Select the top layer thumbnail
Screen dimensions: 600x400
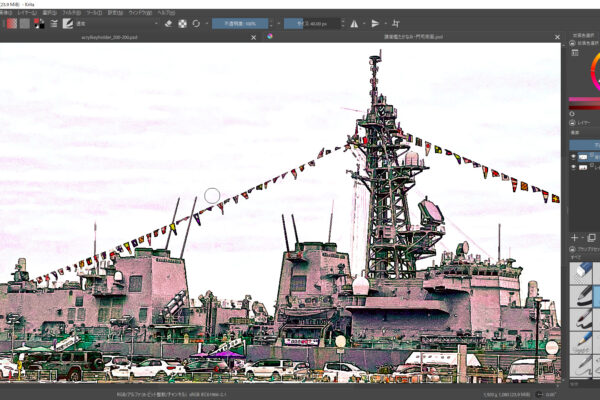coord(583,157)
